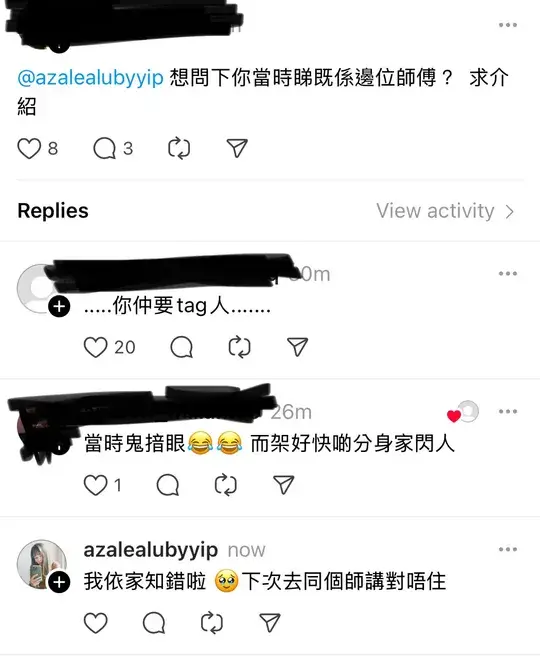540x666 pixels.
Task: Like the reply with 20 likes
Action: click(96, 347)
